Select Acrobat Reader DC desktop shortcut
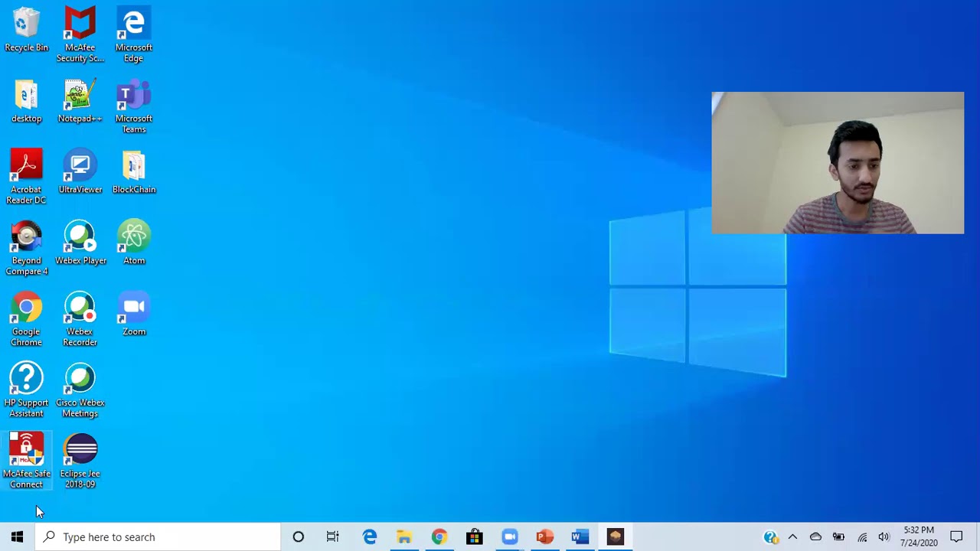 (26, 178)
